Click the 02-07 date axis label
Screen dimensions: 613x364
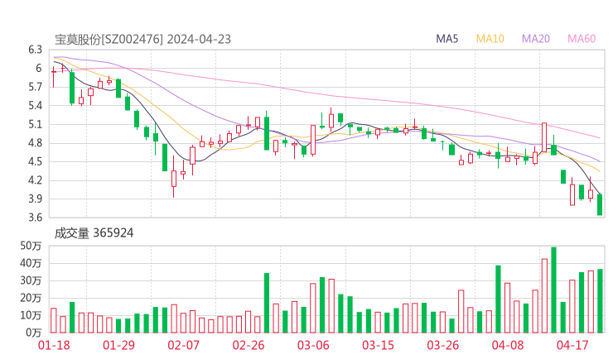pyautogui.click(x=184, y=345)
